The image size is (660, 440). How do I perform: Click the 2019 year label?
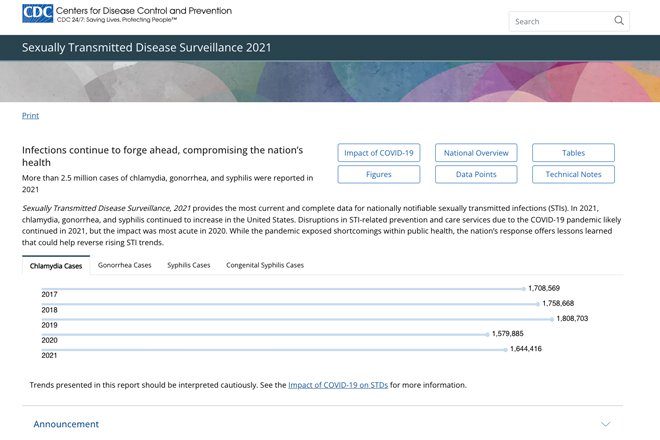coord(49,325)
